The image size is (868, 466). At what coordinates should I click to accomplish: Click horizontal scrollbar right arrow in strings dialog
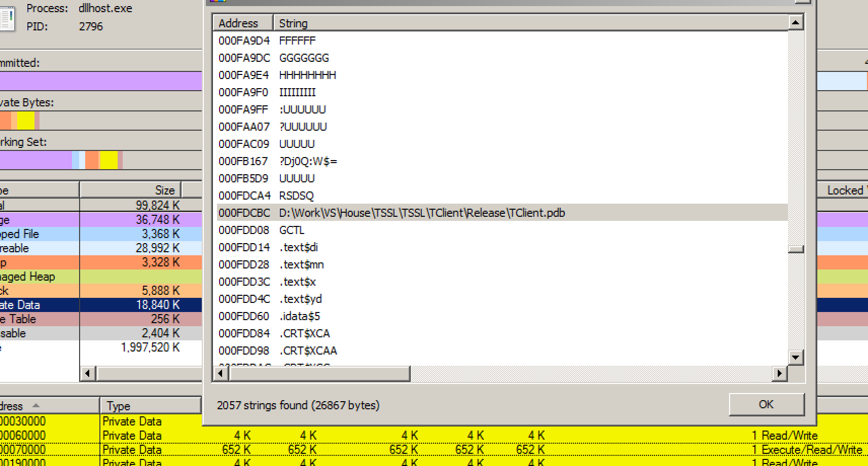(x=779, y=374)
